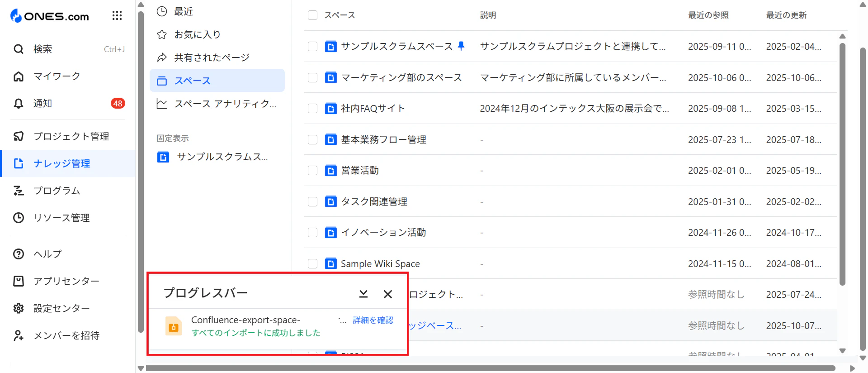Viewport: 868px width, 373px height.
Task: Click the Confluence-export-space file icon
Action: [174, 326]
